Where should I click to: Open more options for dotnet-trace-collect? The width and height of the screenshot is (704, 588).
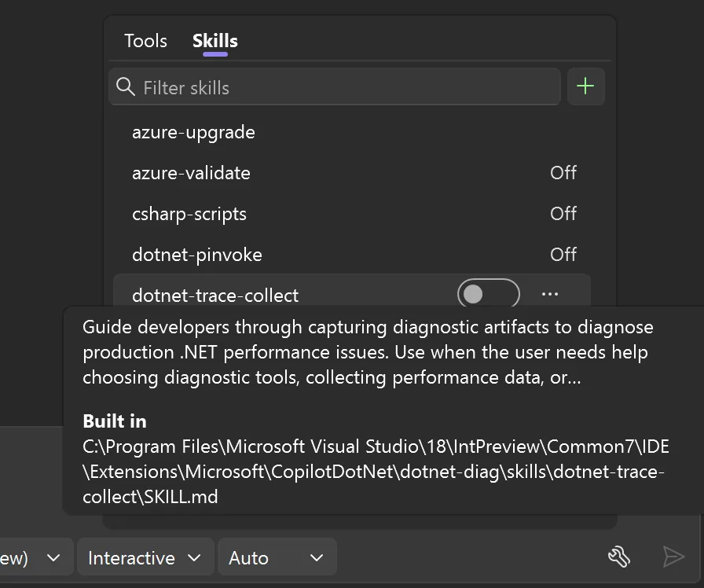[550, 294]
